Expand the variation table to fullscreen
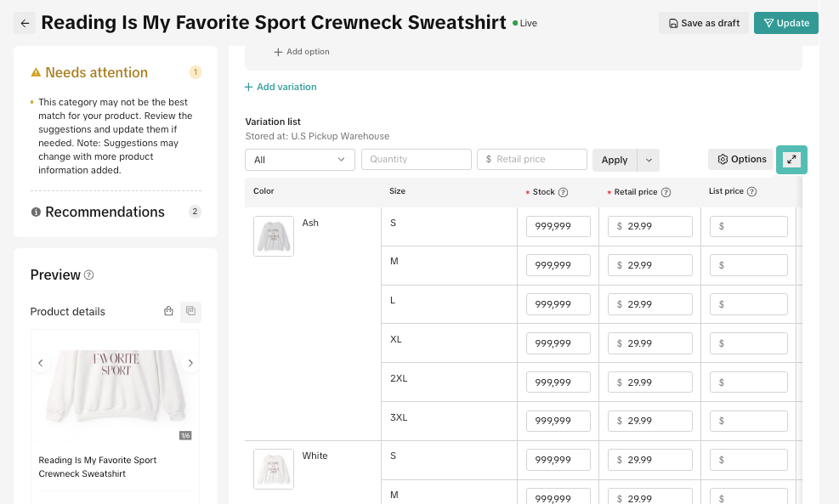 (x=791, y=160)
